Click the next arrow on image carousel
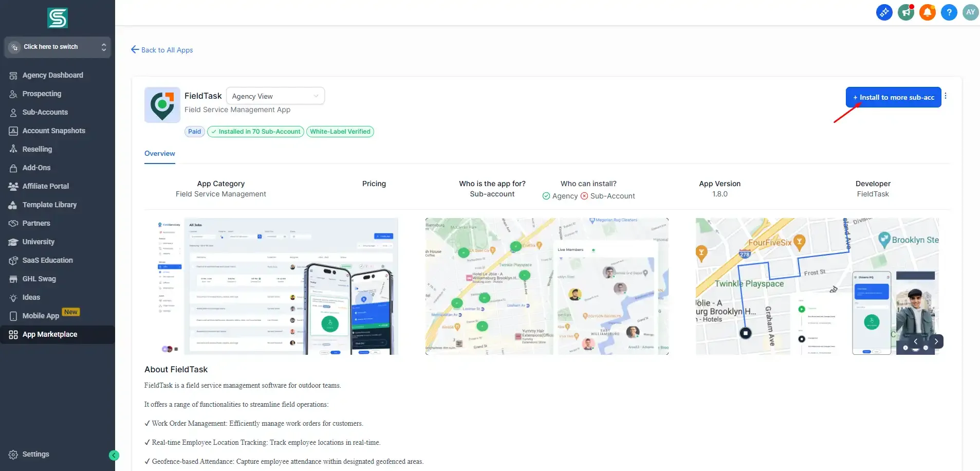 937,341
